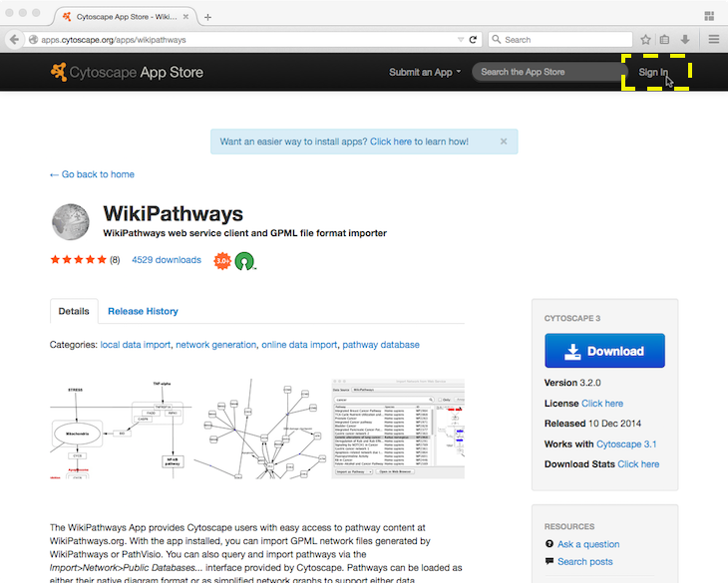Click the Released 10 Dec 2014 text
The image size is (728, 583).
point(592,424)
